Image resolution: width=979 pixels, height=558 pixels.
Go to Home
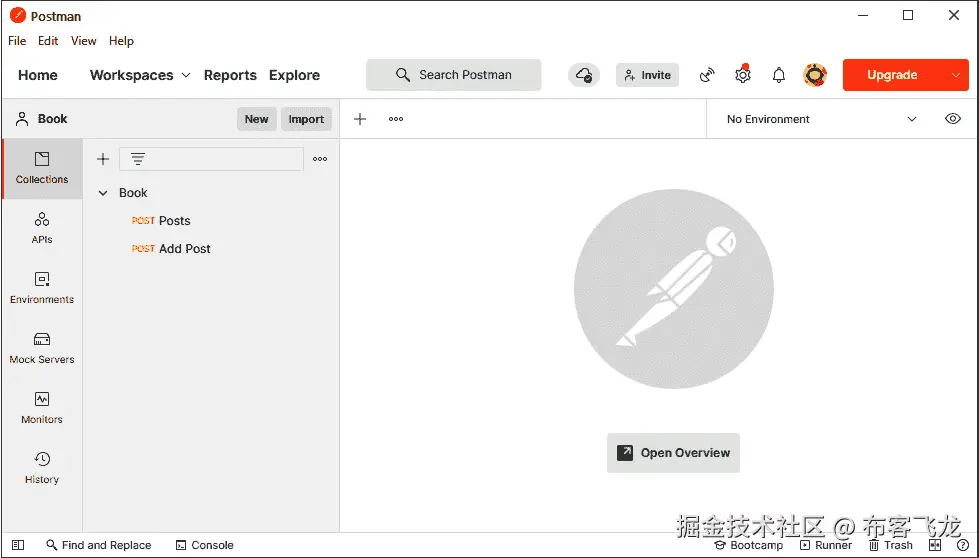(37, 75)
